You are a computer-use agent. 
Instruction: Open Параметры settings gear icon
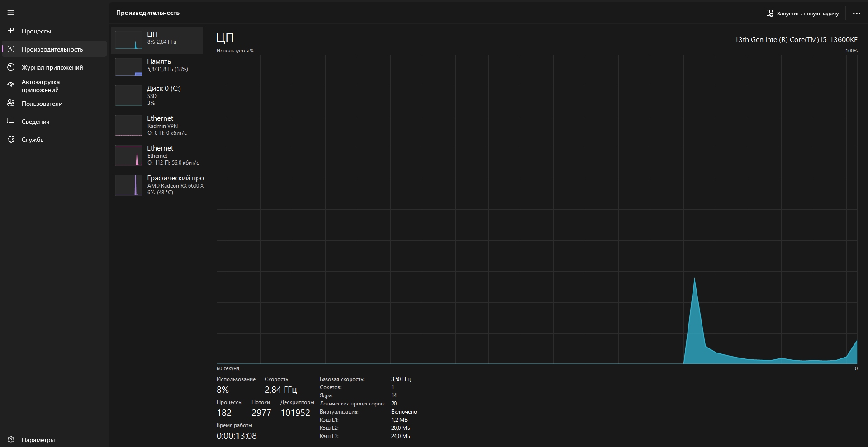pos(11,440)
